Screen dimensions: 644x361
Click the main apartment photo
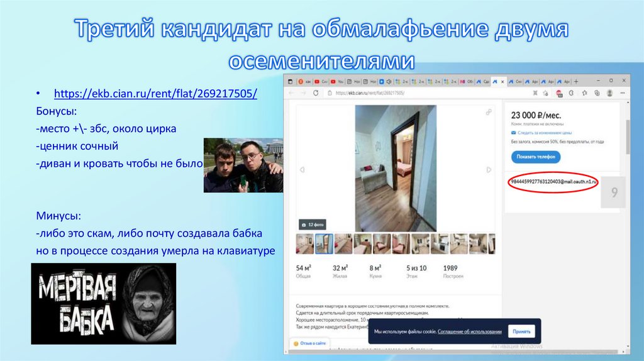(x=396, y=169)
